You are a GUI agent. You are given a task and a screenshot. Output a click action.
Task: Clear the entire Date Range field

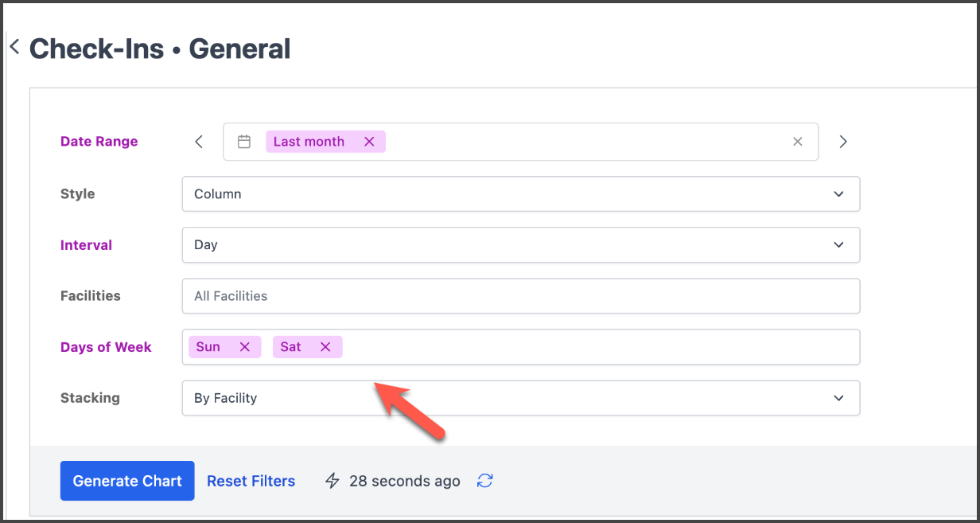tap(797, 142)
